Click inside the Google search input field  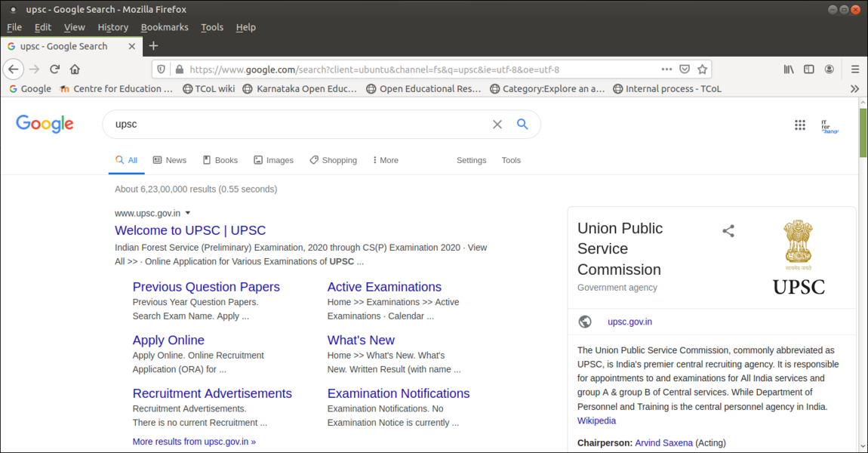pos(302,124)
